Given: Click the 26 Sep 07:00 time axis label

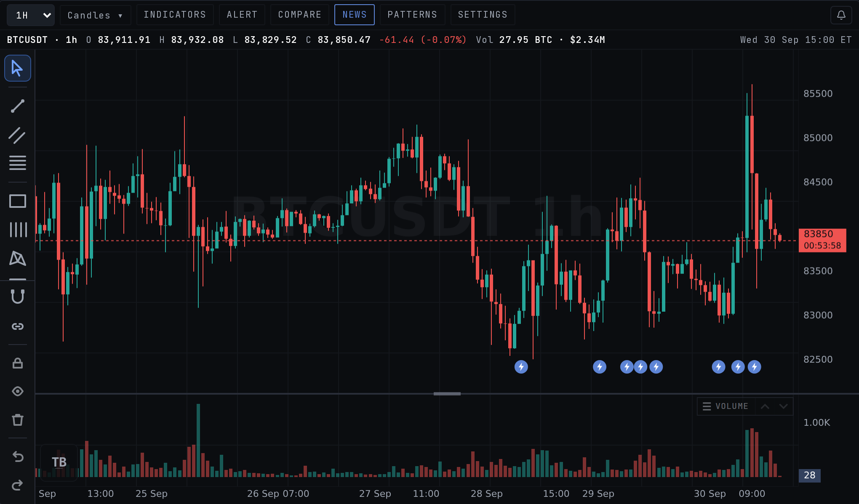Looking at the screenshot, I should point(278,493).
